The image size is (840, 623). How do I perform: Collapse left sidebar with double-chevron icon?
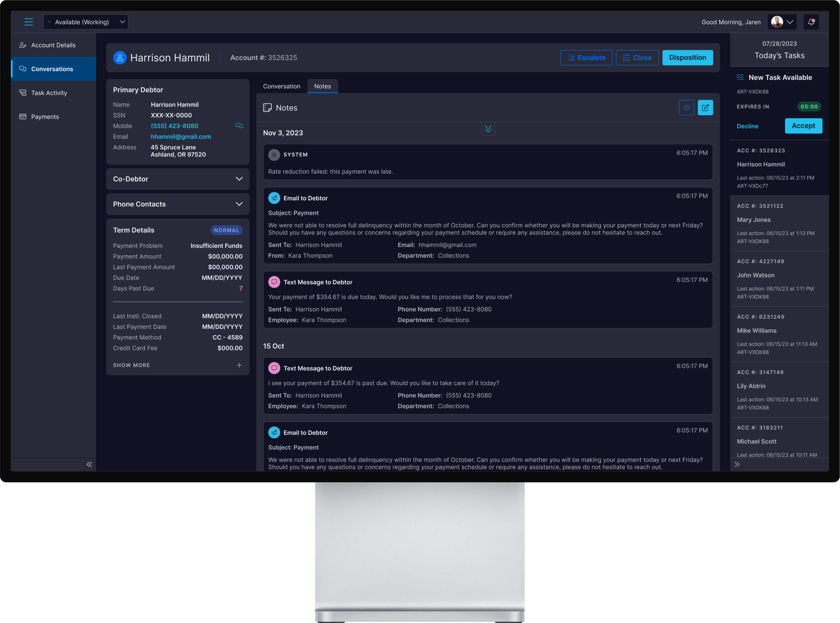(89, 464)
